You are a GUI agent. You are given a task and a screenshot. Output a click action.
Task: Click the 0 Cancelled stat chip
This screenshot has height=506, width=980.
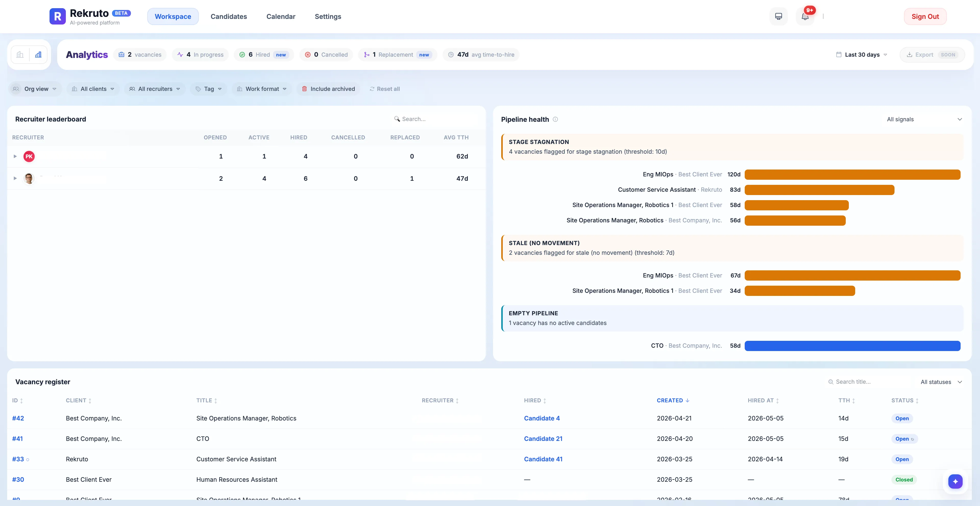click(326, 55)
